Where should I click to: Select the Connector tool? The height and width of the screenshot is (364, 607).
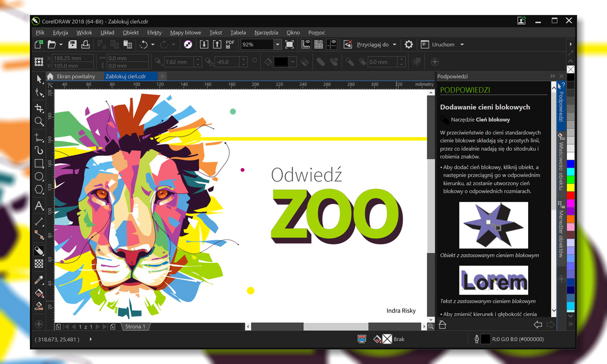[x=39, y=235]
